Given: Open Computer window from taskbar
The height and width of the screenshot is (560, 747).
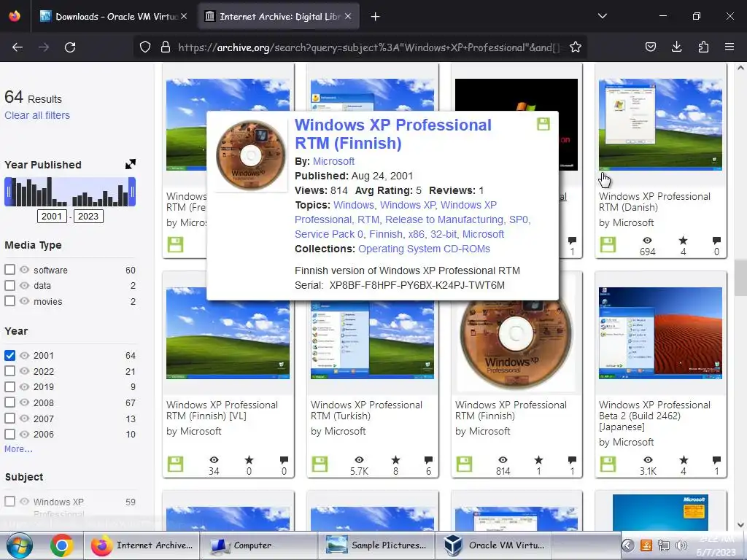Looking at the screenshot, I should [x=258, y=545].
